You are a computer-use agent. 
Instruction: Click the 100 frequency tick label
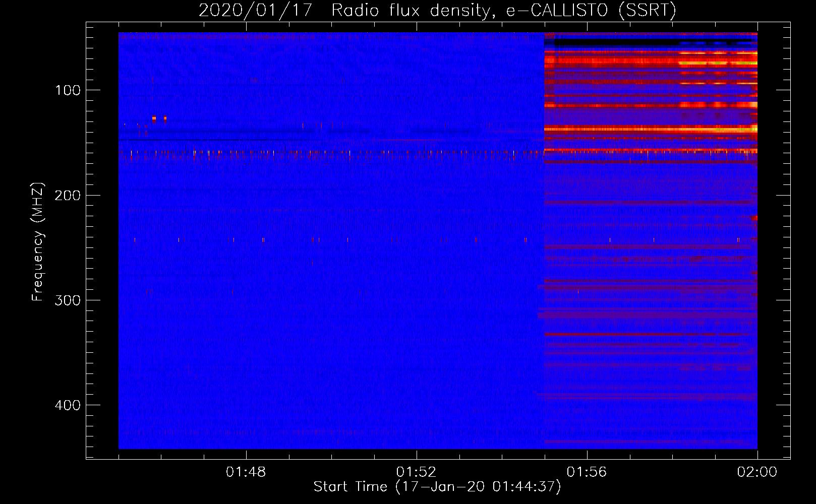coord(68,90)
